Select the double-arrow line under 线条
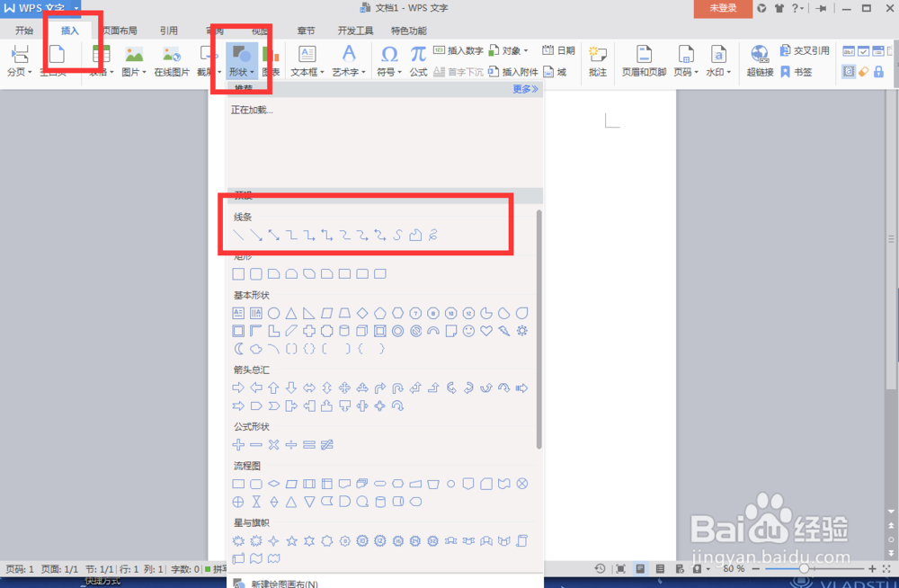Screen dimensions: 899x588 (274, 236)
